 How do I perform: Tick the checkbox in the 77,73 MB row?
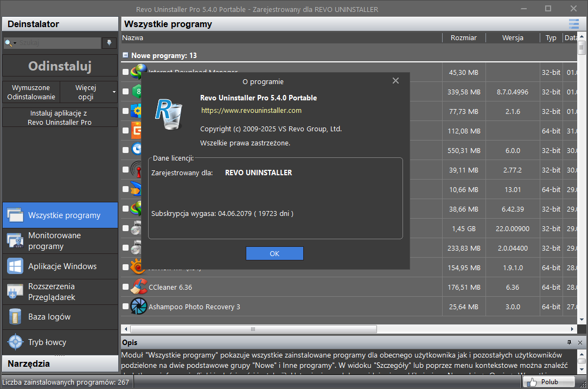pyautogui.click(x=126, y=111)
